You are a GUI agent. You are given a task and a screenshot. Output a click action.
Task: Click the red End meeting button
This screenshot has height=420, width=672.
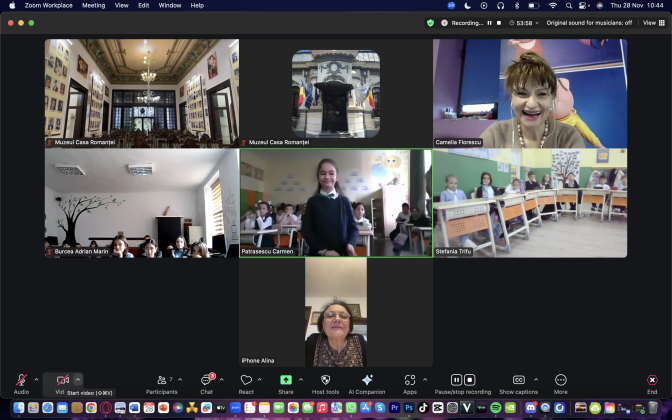click(652, 381)
